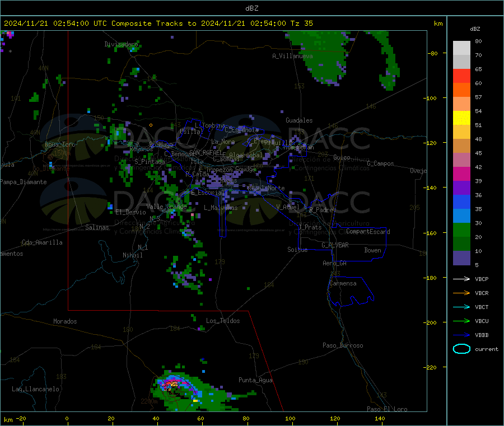504x426 pixels.
Task: Choose the slate purple bottom swatch of scale
Action: (x=461, y=258)
